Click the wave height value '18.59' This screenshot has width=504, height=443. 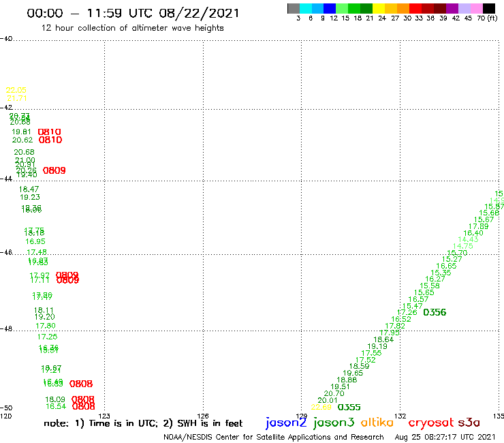pyautogui.click(x=359, y=366)
